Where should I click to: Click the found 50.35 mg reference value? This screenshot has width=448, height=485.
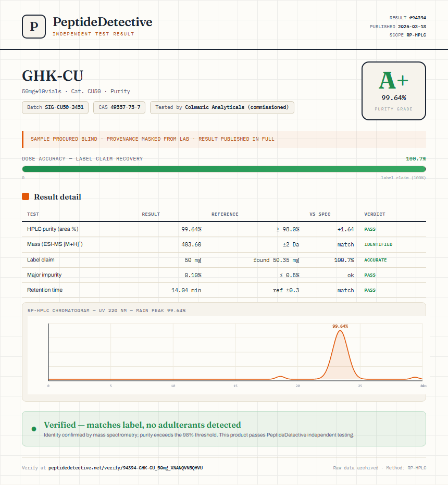tap(276, 260)
